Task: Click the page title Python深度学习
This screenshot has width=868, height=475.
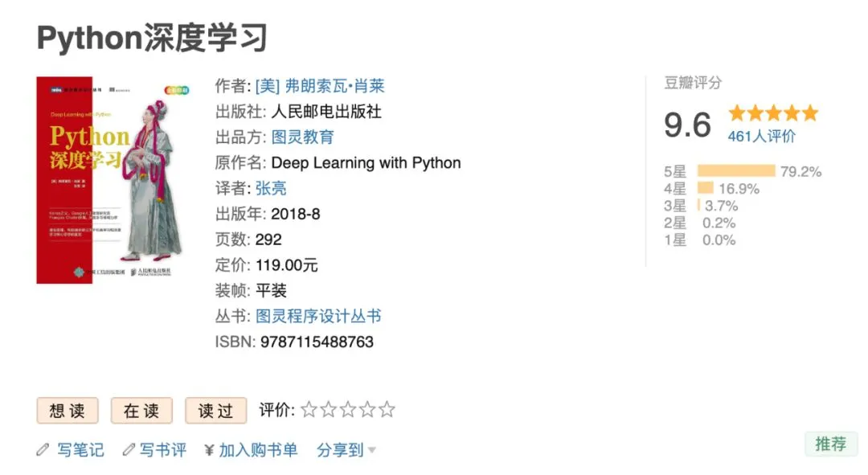Action: pyautogui.click(x=152, y=38)
